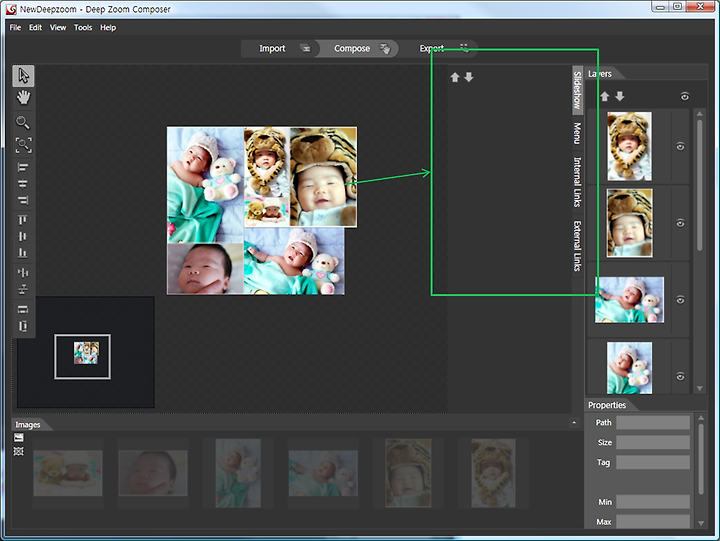Screen dimensions: 720x541
Task: Open the Help menu
Action: pyautogui.click(x=108, y=28)
